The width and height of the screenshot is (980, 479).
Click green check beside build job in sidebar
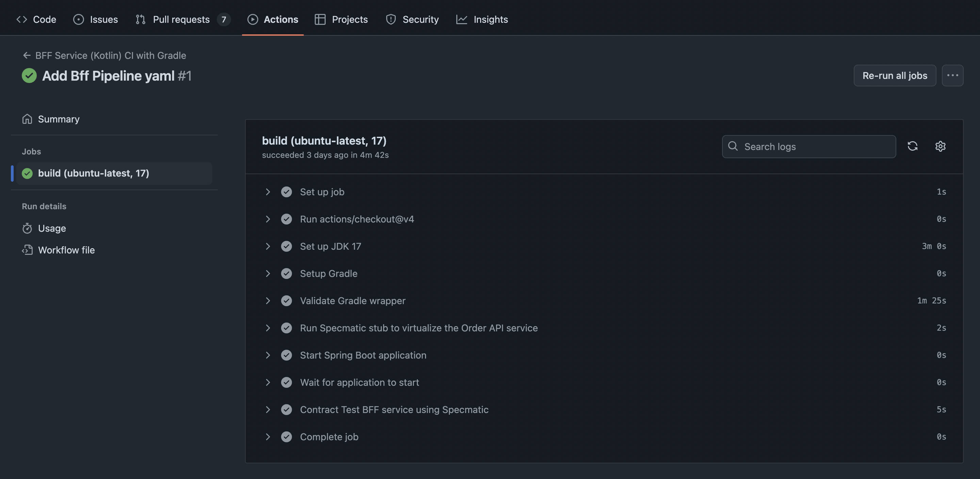click(27, 174)
